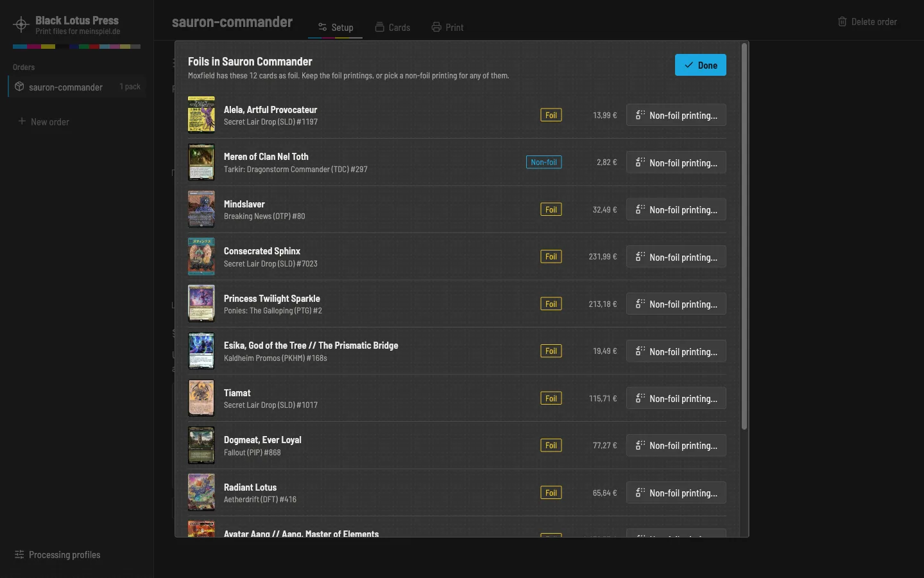Click the Non-foil badge on Meren row
Image resolution: width=924 pixels, height=578 pixels.
544,162
